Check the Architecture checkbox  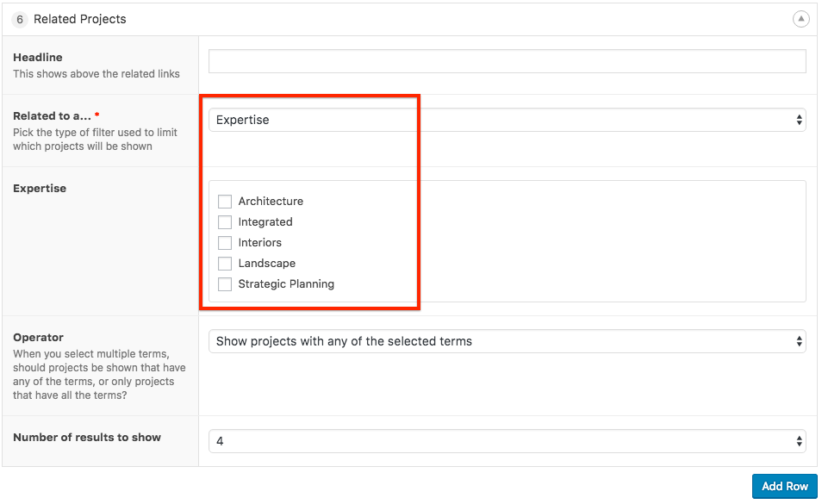(225, 202)
